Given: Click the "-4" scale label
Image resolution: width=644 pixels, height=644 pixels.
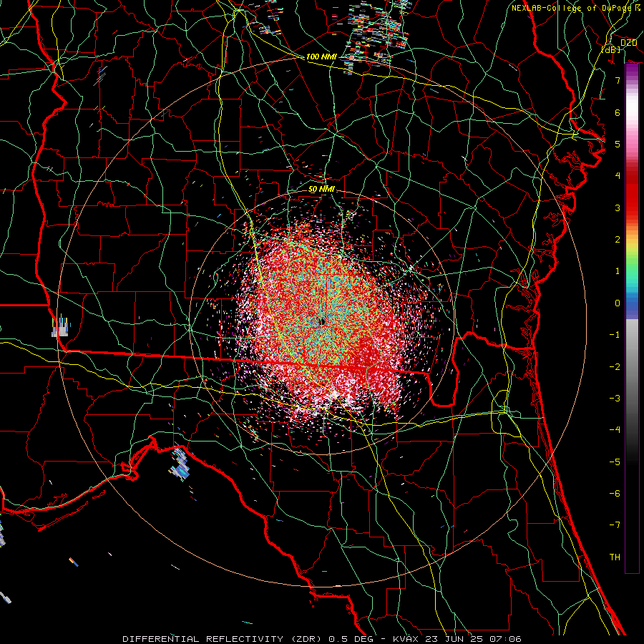Looking at the screenshot, I should pyautogui.click(x=615, y=430).
